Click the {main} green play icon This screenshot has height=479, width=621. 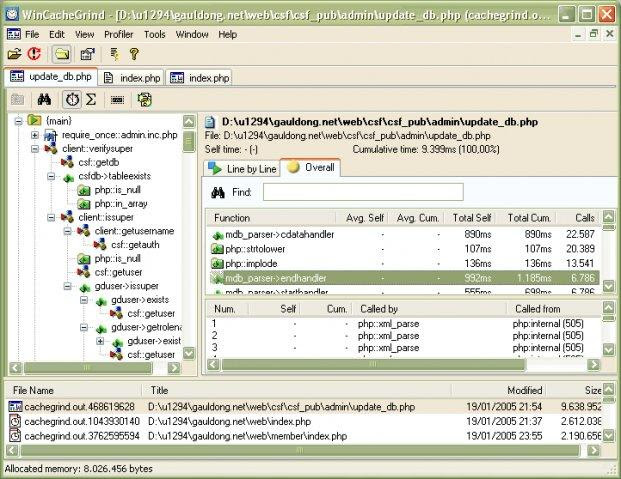point(34,120)
